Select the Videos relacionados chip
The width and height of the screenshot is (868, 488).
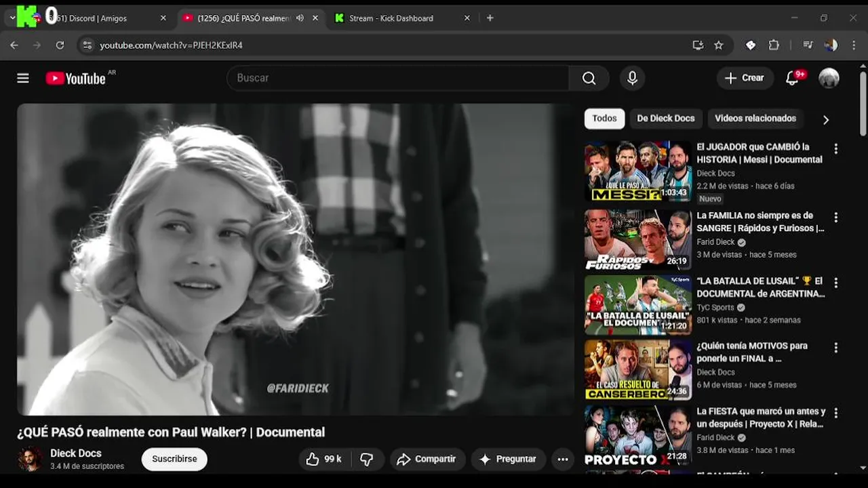[x=755, y=119]
